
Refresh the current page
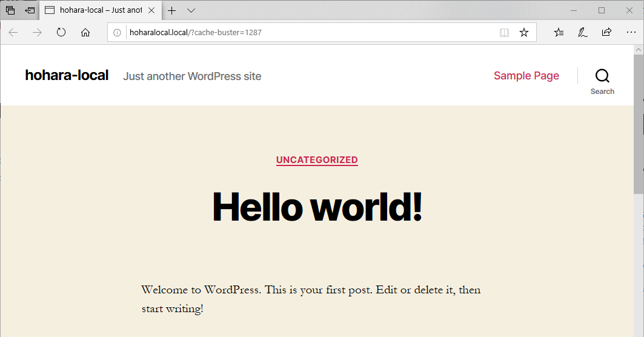pos(61,33)
